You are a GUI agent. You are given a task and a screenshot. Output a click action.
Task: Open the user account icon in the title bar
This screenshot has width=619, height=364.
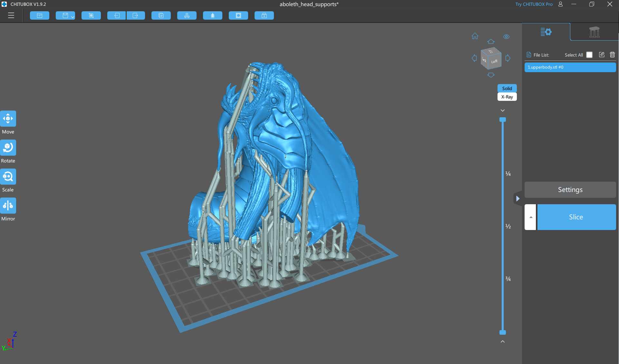click(x=560, y=4)
